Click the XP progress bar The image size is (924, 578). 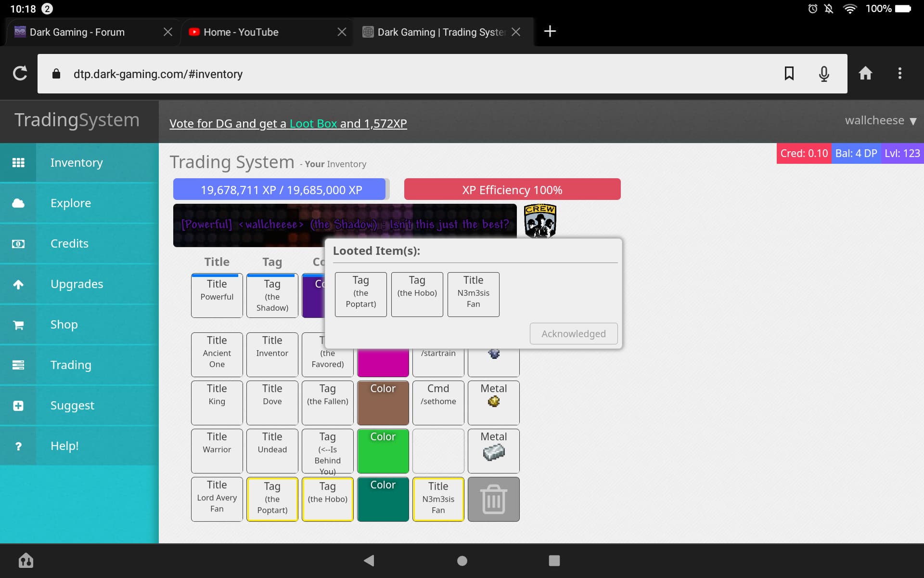(x=282, y=189)
